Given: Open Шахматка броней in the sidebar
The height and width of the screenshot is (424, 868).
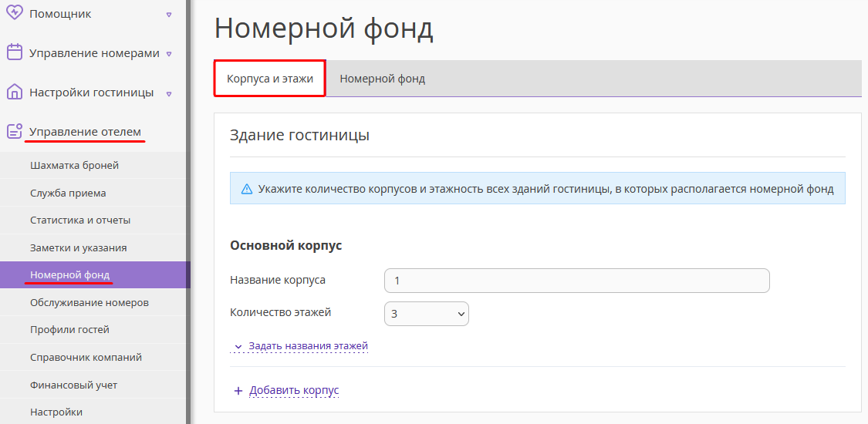Looking at the screenshot, I should pos(74,165).
